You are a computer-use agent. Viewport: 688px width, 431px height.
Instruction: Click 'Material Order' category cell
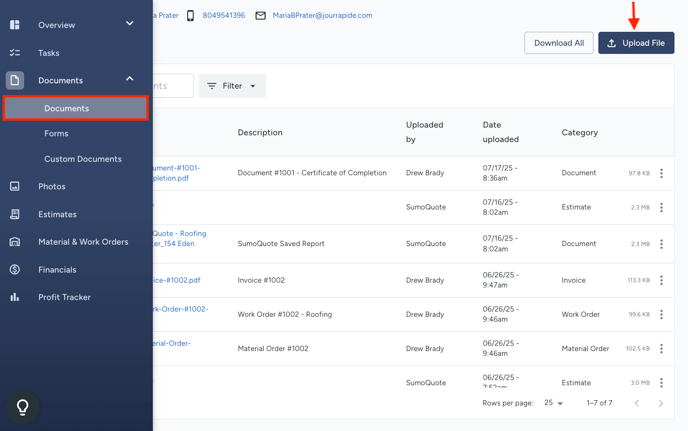(x=585, y=348)
